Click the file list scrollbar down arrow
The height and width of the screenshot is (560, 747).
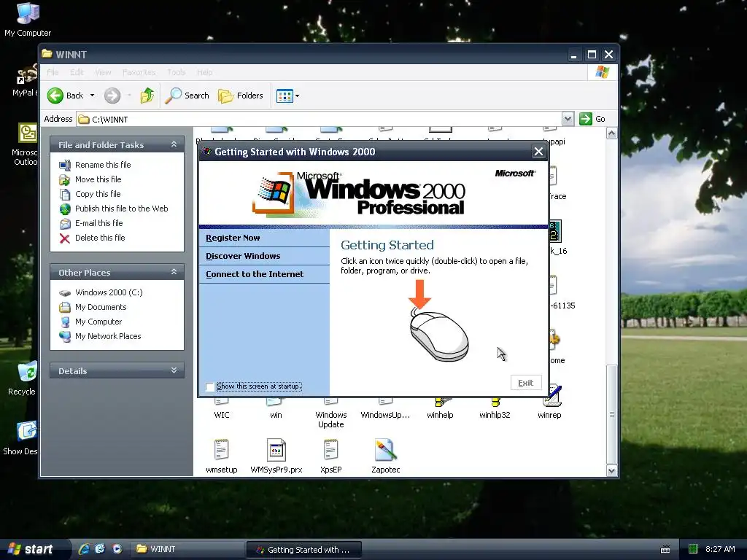pyautogui.click(x=612, y=470)
